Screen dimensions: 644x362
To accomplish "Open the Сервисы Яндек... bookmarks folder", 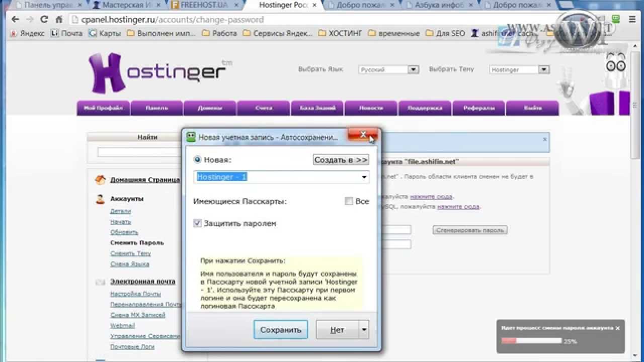I will (x=278, y=34).
